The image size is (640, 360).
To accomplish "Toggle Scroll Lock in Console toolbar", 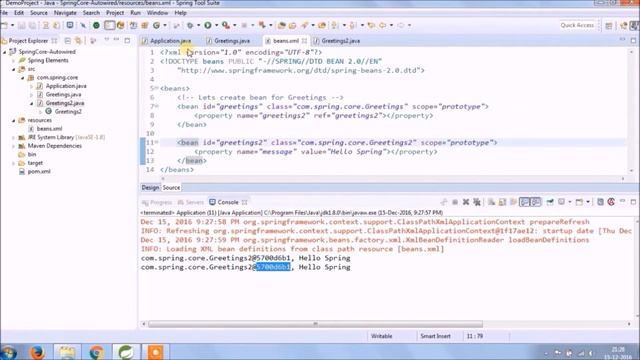I will pos(502,202).
